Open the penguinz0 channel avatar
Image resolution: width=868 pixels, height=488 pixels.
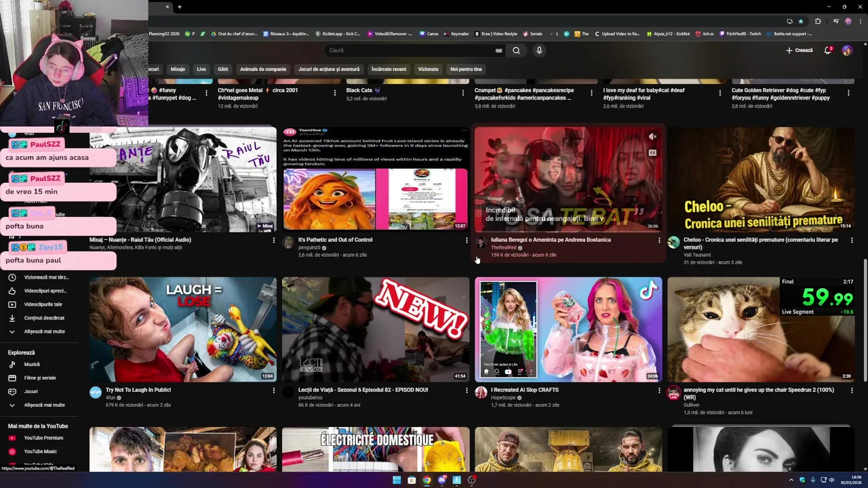pos(288,243)
